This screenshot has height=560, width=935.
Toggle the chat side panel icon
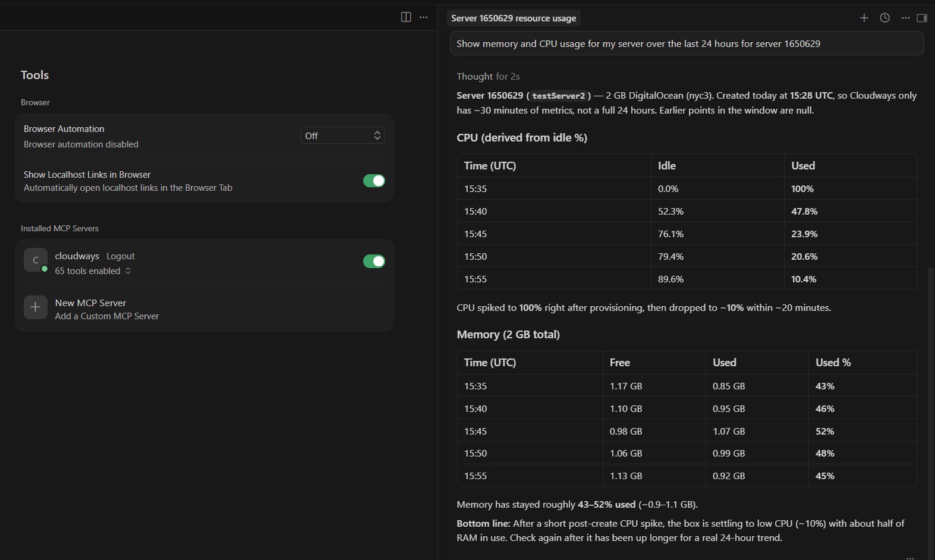(x=922, y=18)
